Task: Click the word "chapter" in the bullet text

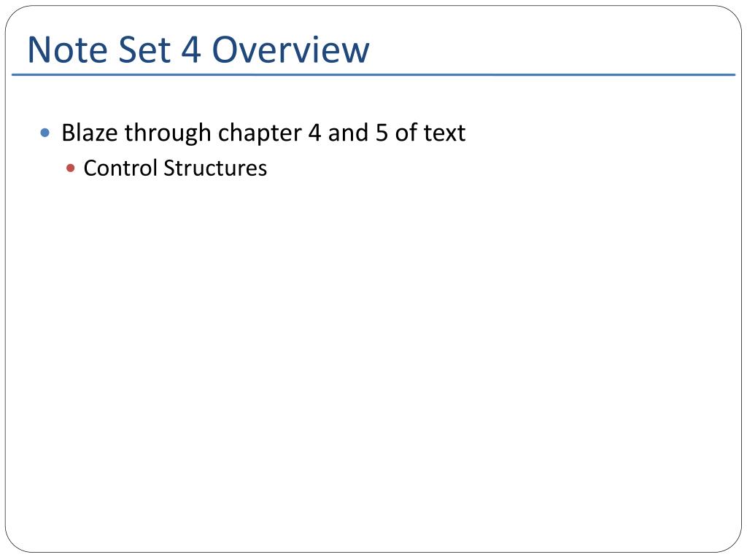Action: pyautogui.click(x=260, y=134)
